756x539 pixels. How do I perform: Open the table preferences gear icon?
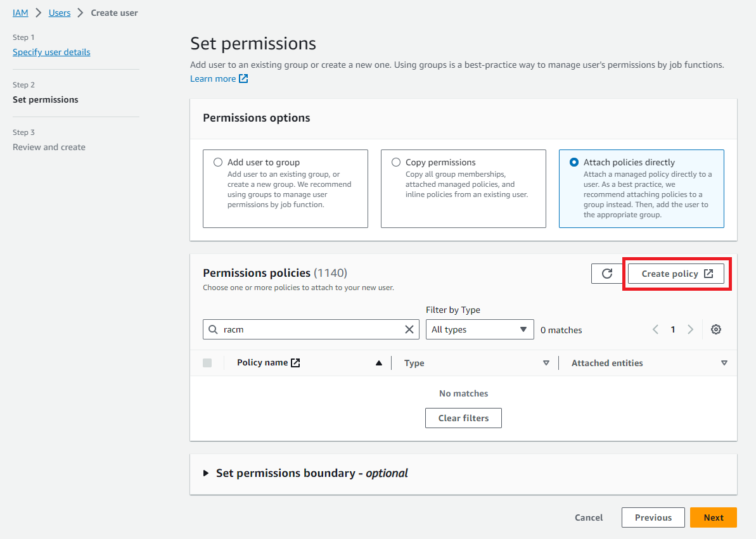coord(716,329)
